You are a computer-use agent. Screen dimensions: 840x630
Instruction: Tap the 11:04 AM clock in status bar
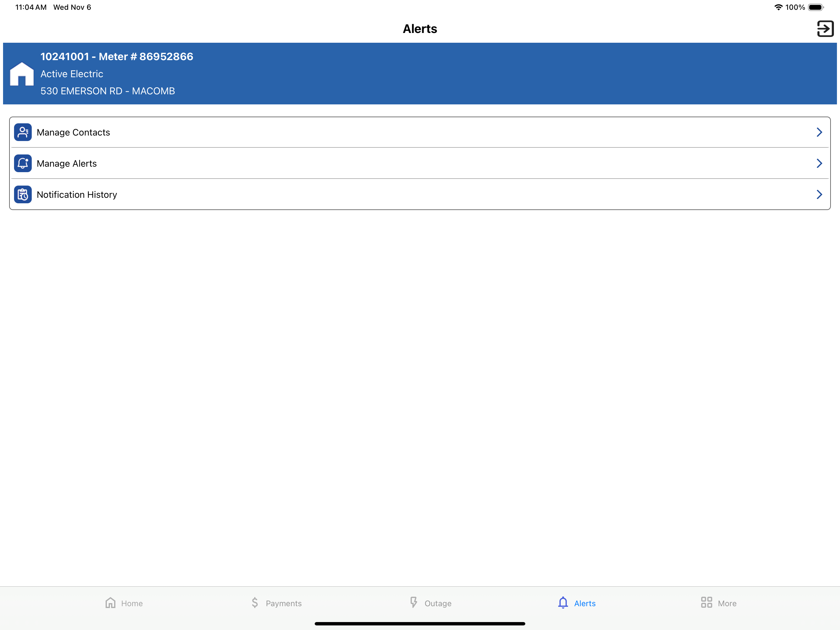tap(31, 7)
